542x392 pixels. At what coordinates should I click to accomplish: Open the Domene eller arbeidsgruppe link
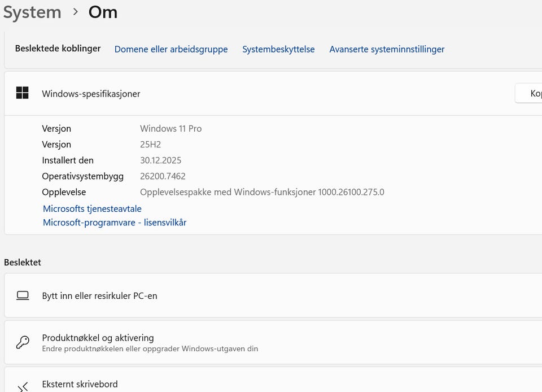(x=171, y=49)
